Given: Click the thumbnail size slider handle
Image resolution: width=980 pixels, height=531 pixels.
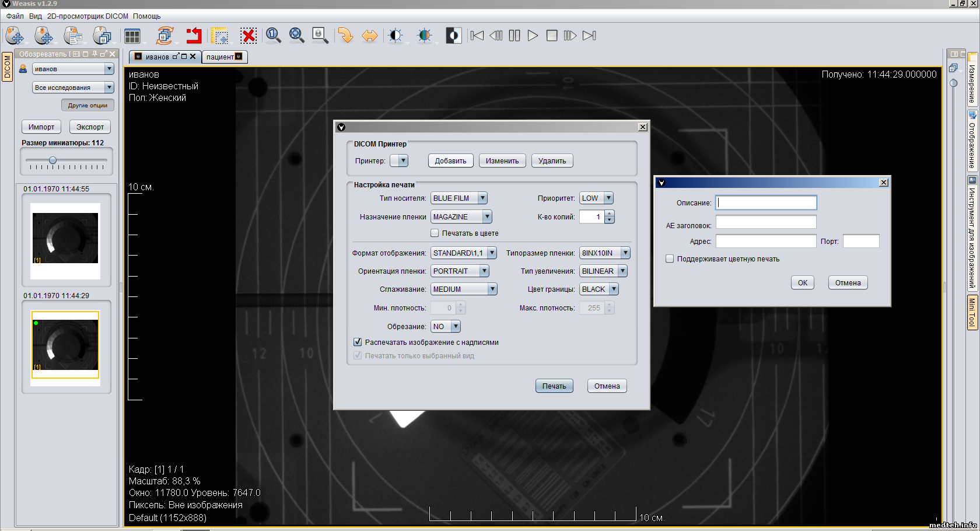Looking at the screenshot, I should point(52,160).
